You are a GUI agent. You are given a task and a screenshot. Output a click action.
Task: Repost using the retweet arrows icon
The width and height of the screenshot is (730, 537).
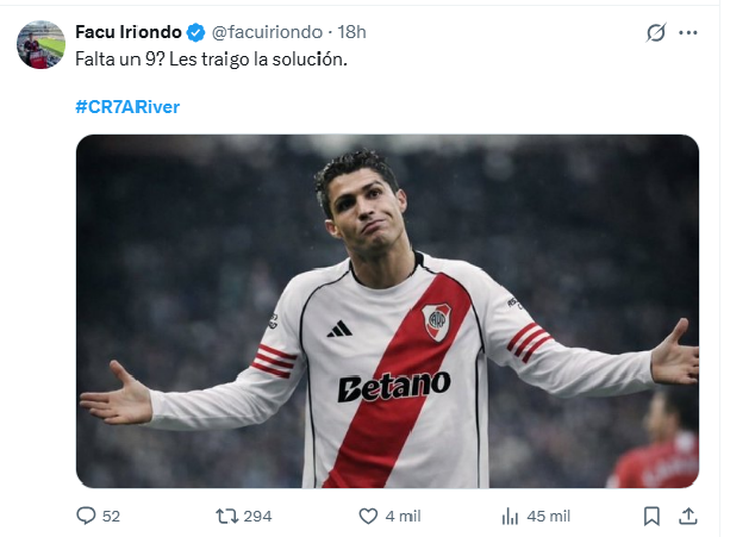[227, 516]
